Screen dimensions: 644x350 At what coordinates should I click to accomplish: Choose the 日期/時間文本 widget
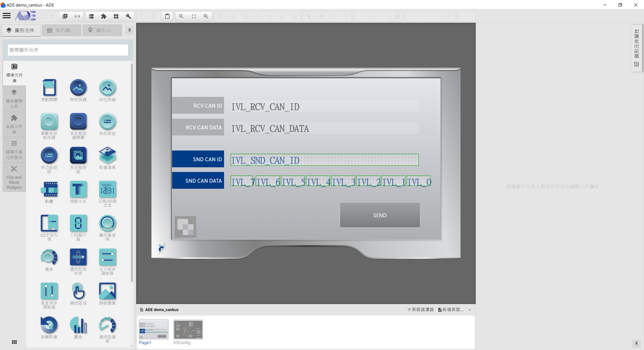click(x=107, y=190)
